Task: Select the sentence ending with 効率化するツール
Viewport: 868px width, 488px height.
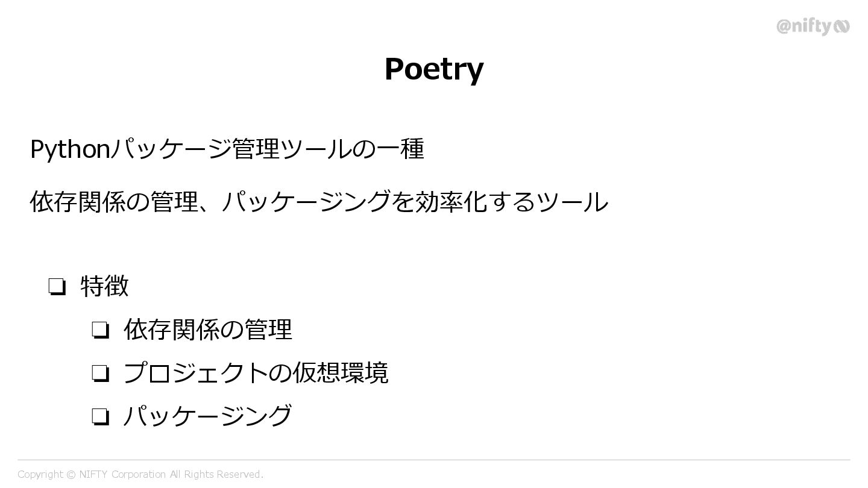Action: (319, 202)
